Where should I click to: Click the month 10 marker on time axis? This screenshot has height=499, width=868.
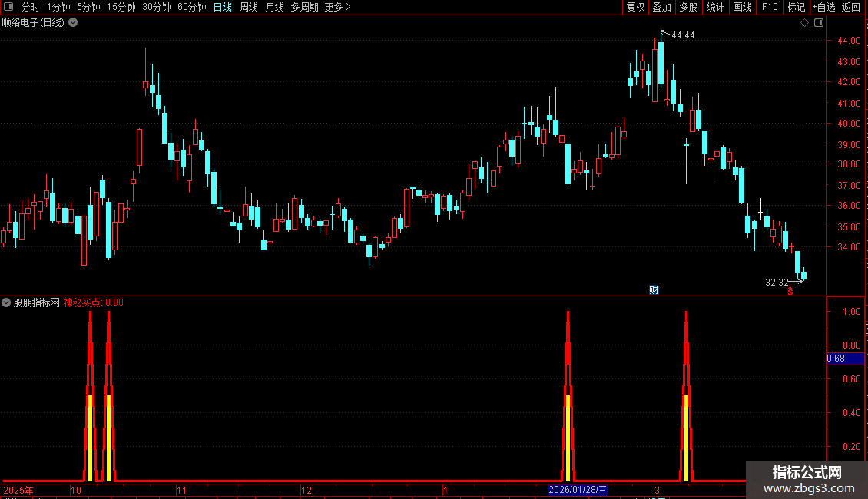point(76,490)
